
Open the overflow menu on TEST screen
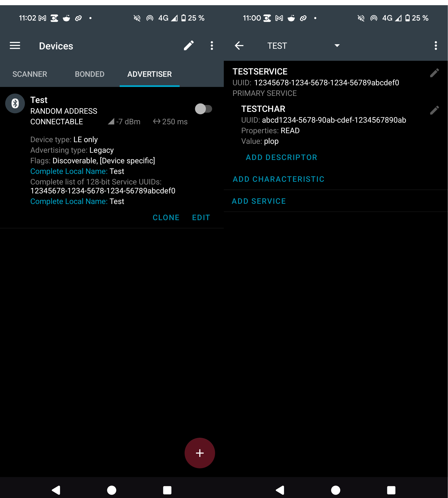pyautogui.click(x=436, y=46)
